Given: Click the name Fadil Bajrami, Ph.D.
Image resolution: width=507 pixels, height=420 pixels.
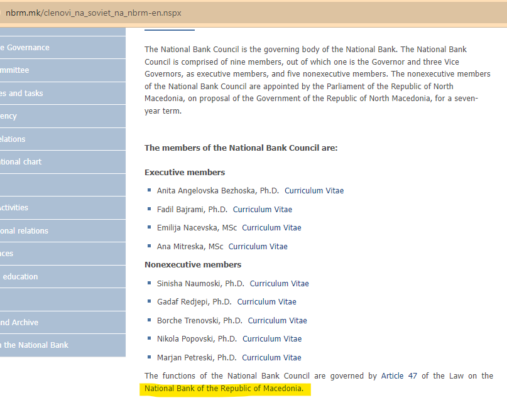Looking at the screenshot, I should click(x=192, y=209).
